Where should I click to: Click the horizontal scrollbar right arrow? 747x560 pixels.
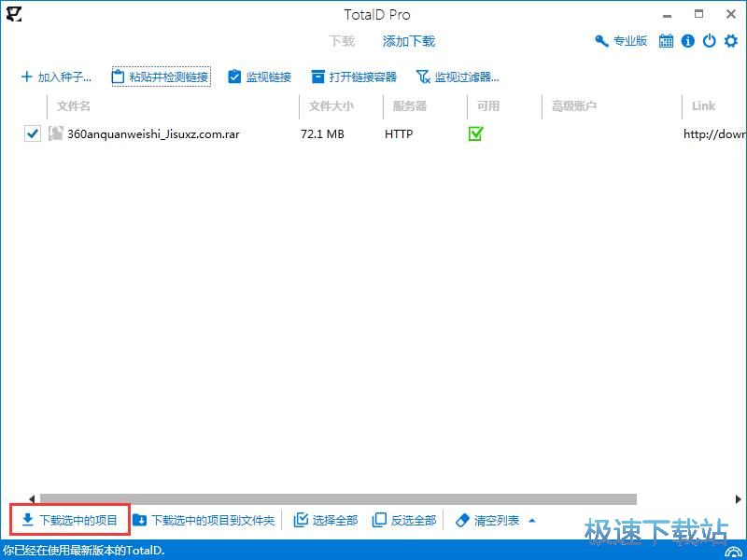click(738, 499)
